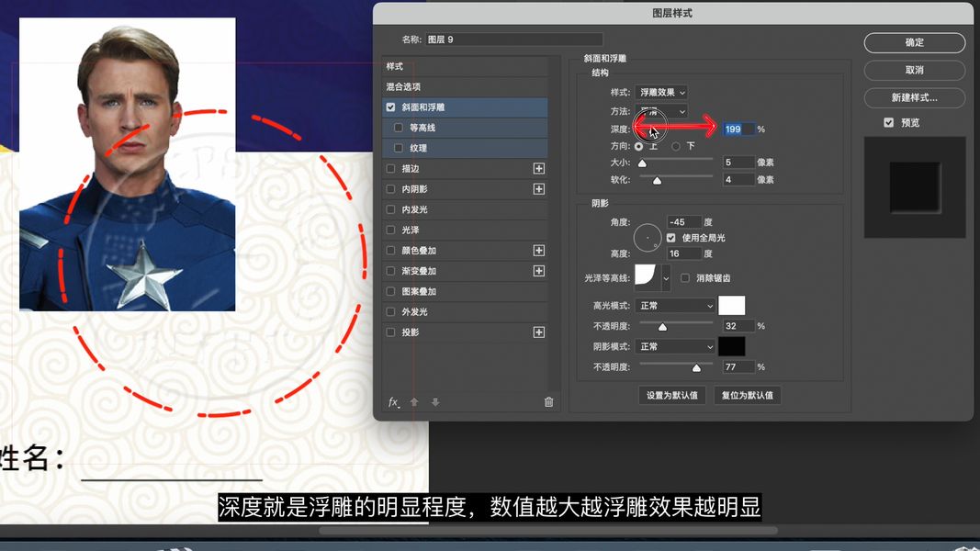Click the plus icon beside 颜色叠加

[x=539, y=251]
